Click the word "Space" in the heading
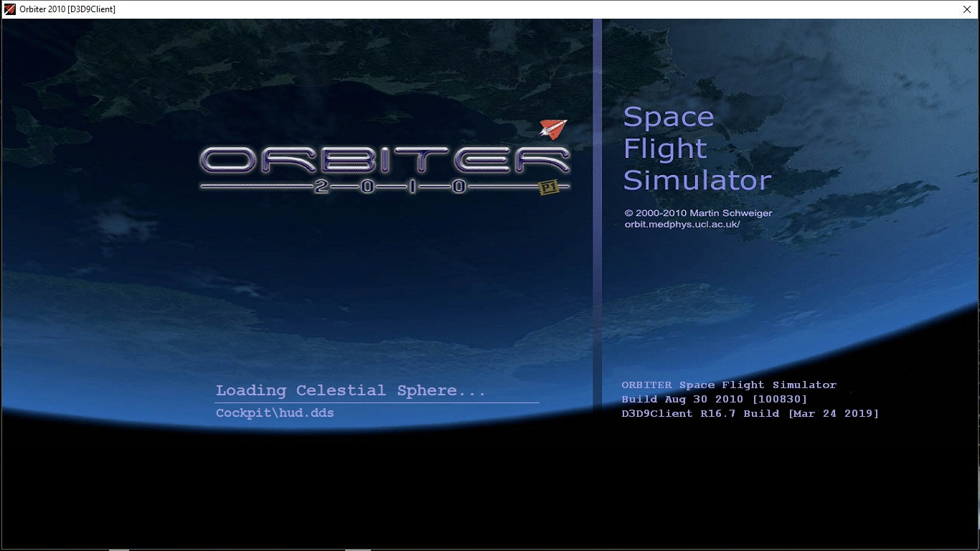Viewport: 980px width, 551px height. click(x=668, y=117)
